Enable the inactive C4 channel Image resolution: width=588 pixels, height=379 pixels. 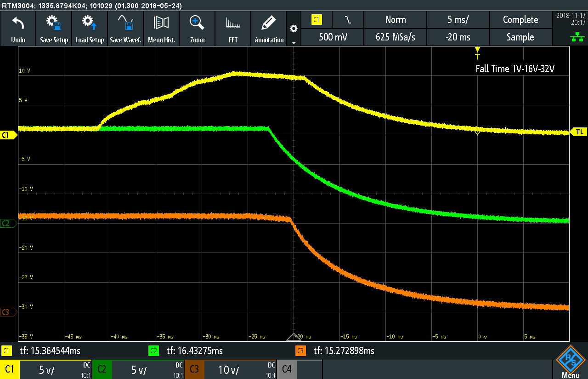(x=300, y=369)
